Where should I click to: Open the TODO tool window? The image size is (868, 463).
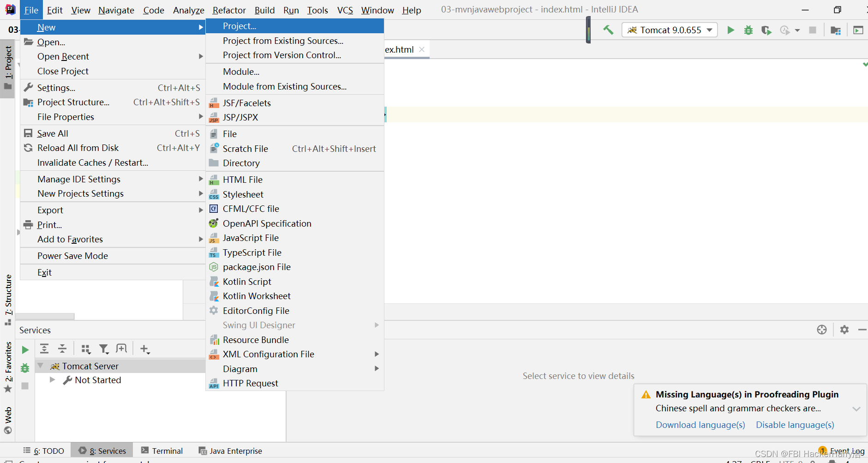click(44, 451)
